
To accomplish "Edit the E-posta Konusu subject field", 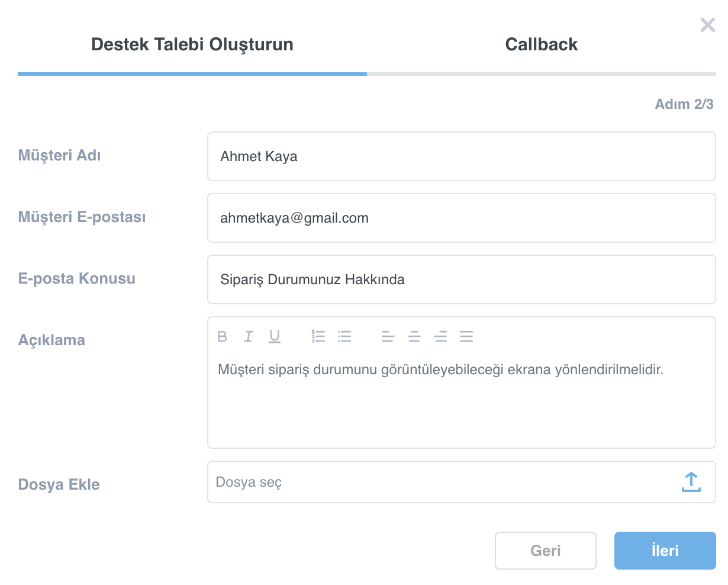I will (462, 279).
